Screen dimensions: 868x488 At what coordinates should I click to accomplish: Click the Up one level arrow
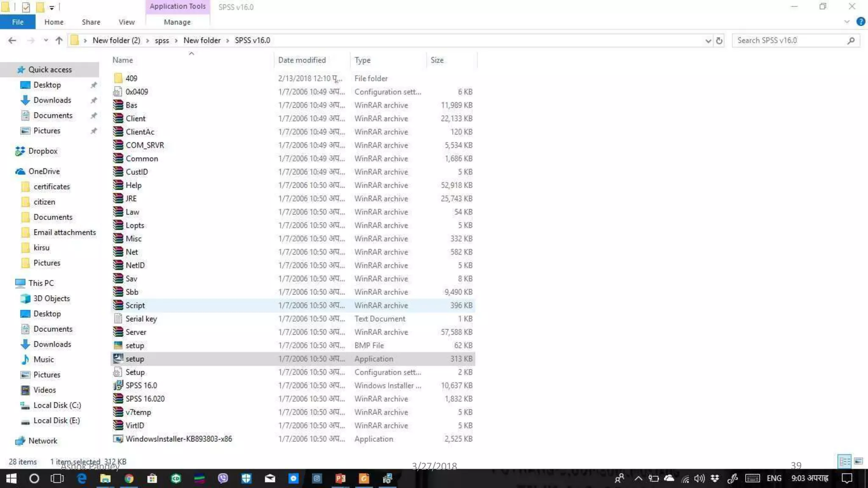(59, 41)
